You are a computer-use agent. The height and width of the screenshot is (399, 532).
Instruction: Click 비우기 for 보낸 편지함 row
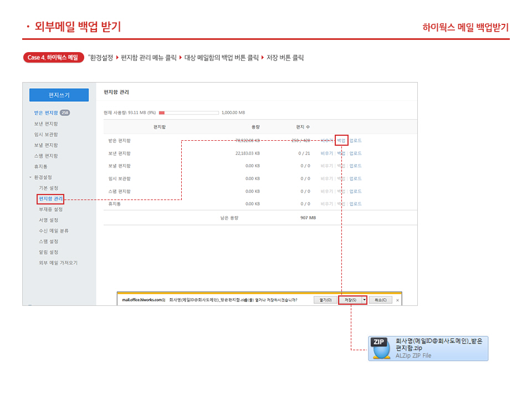[x=326, y=154]
